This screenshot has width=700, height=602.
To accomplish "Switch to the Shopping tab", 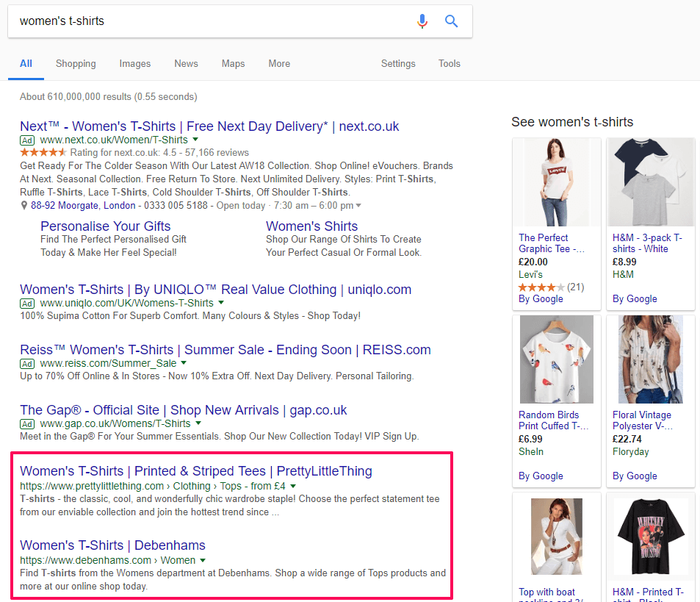I will click(x=76, y=63).
